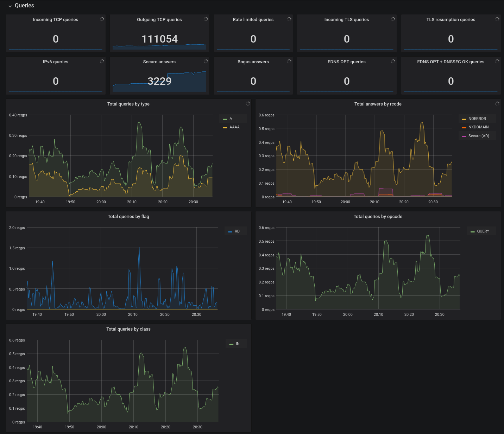Open the Secure answers panel title menu
This screenshot has width=504, height=434.
159,62
